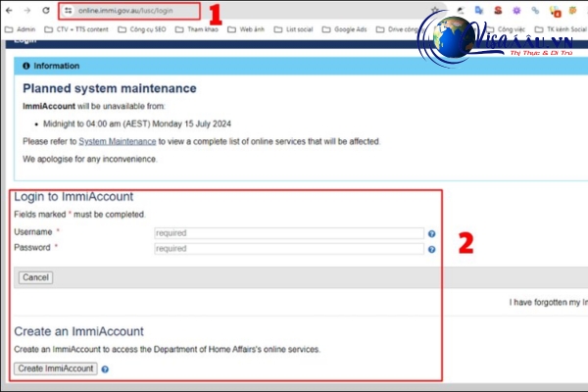Open help icon beside Create ImmiAccount button
The height and width of the screenshot is (392, 588).
(x=105, y=369)
